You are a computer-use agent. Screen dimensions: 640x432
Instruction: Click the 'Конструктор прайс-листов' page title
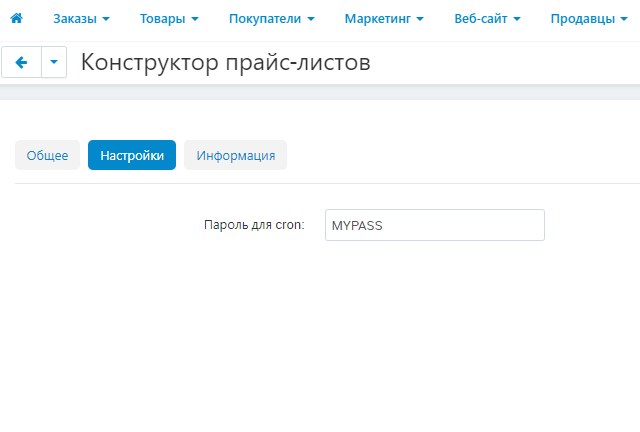click(225, 63)
